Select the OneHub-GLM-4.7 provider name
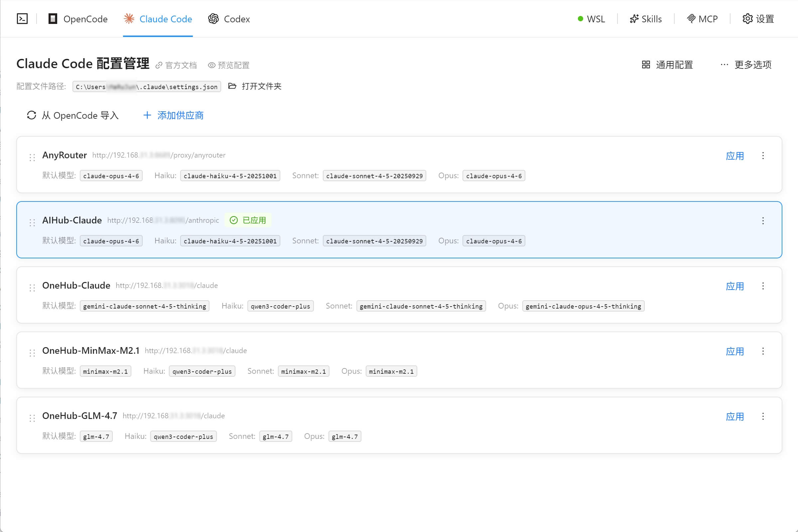The height and width of the screenshot is (532, 798). pyautogui.click(x=80, y=416)
